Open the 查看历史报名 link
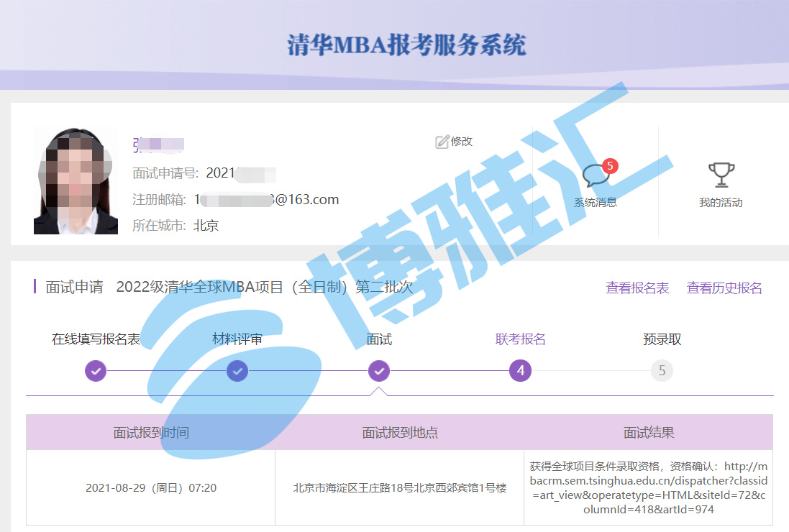This screenshot has height=532, width=789. pos(724,288)
